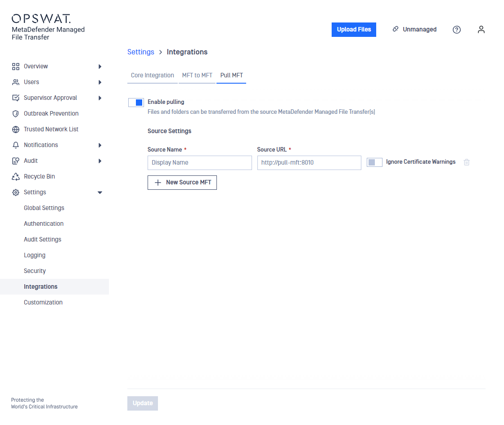Open Outbreak Prevention page
The image size is (504, 425).
click(51, 114)
